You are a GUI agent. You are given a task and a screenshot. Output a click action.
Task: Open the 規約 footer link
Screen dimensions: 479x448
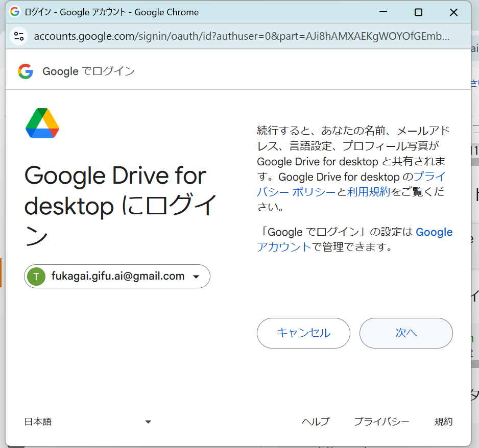444,422
